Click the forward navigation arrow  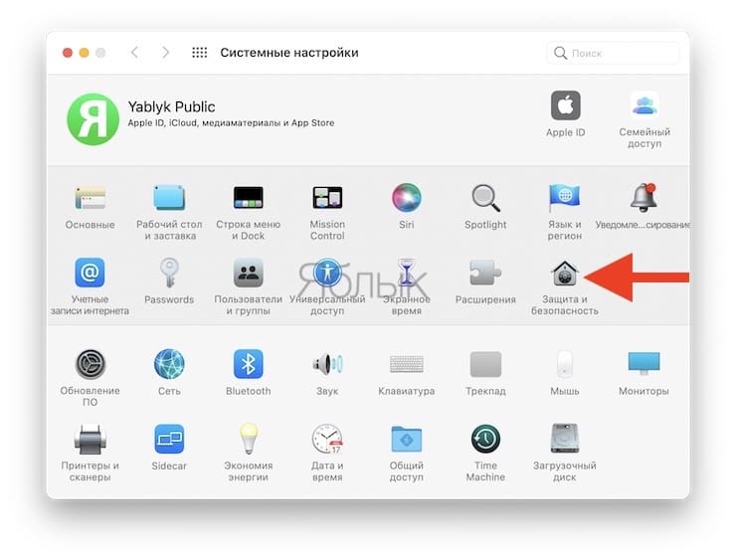(x=165, y=52)
